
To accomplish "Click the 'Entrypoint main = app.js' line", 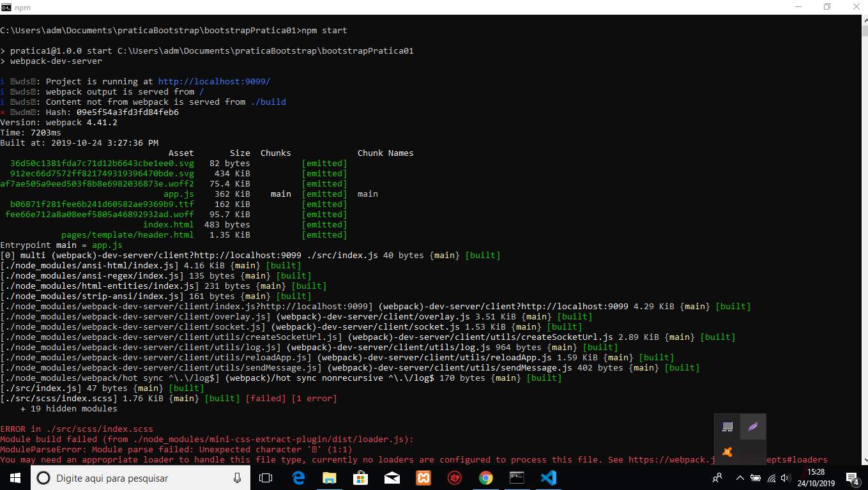I will [x=61, y=245].
